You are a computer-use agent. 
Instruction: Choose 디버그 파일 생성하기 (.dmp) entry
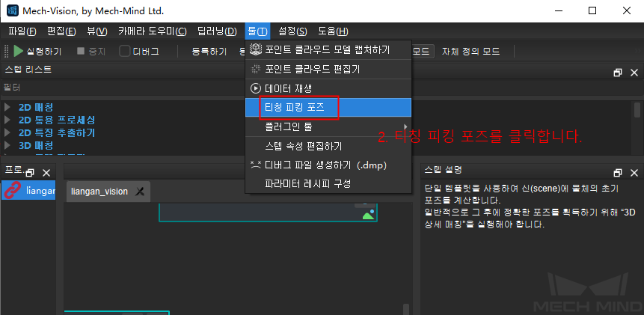pyautogui.click(x=328, y=165)
